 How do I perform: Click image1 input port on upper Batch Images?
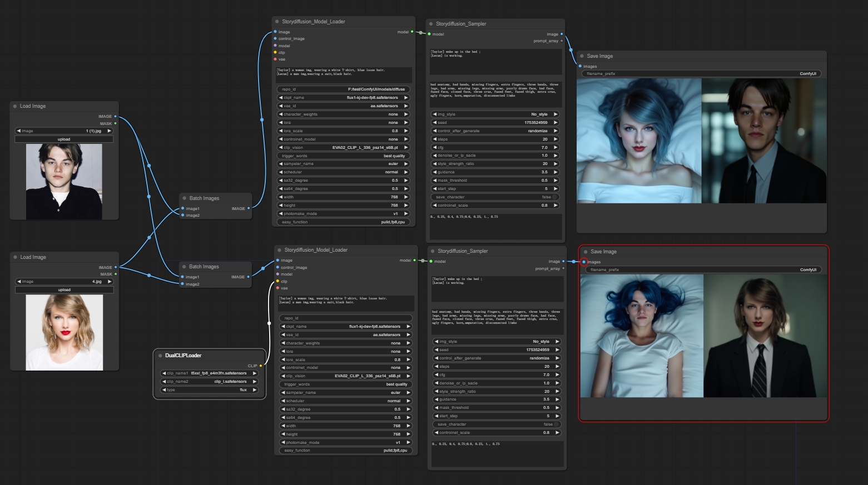[182, 208]
